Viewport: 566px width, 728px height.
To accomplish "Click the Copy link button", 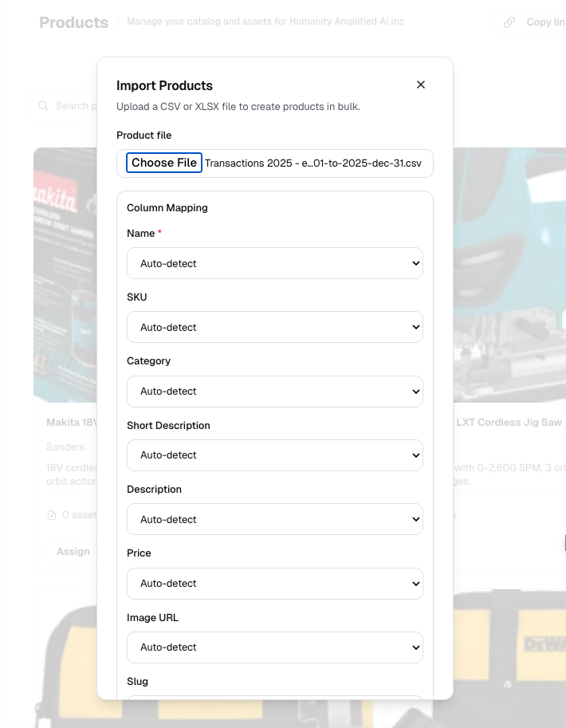I will [x=530, y=22].
